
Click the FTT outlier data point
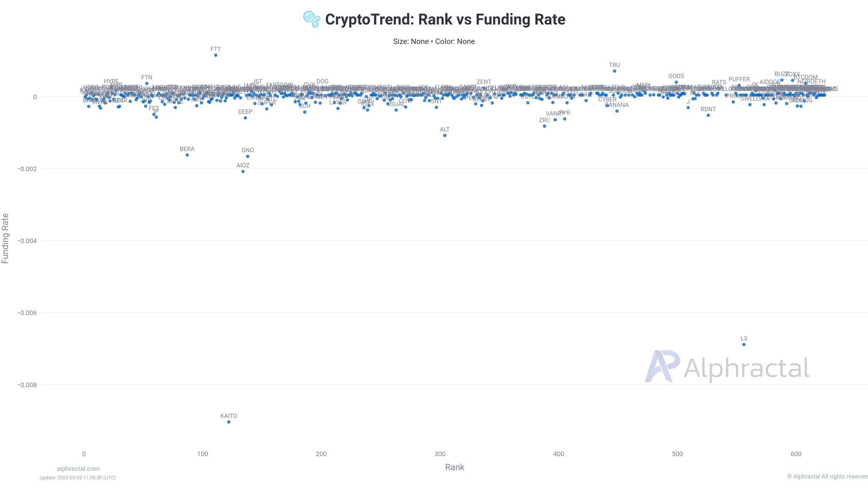point(216,55)
